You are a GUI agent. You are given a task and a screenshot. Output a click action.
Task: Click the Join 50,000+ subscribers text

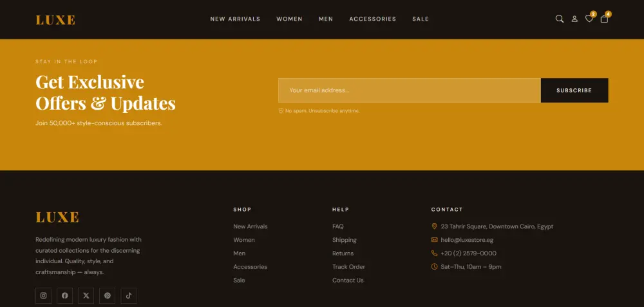(x=99, y=123)
